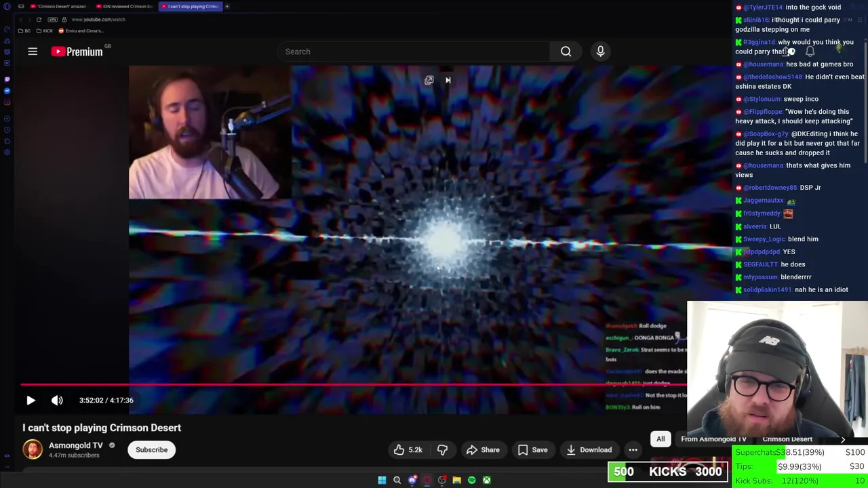Open Xbox app from taskbar

point(486,481)
